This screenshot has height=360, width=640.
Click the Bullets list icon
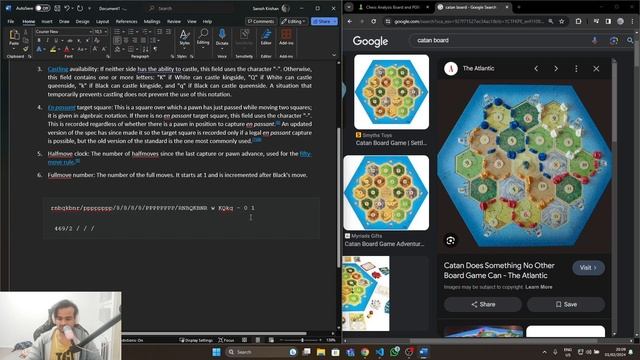(117, 31)
